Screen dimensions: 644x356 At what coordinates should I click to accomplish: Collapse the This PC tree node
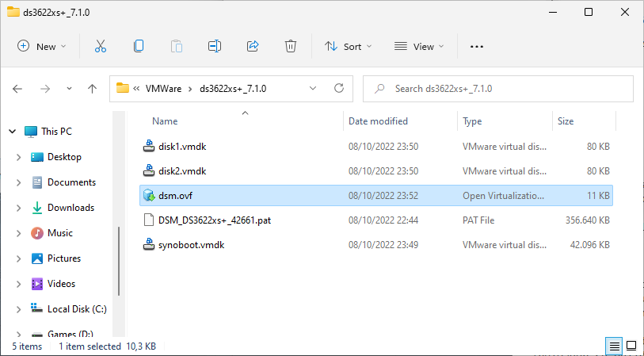tap(13, 132)
